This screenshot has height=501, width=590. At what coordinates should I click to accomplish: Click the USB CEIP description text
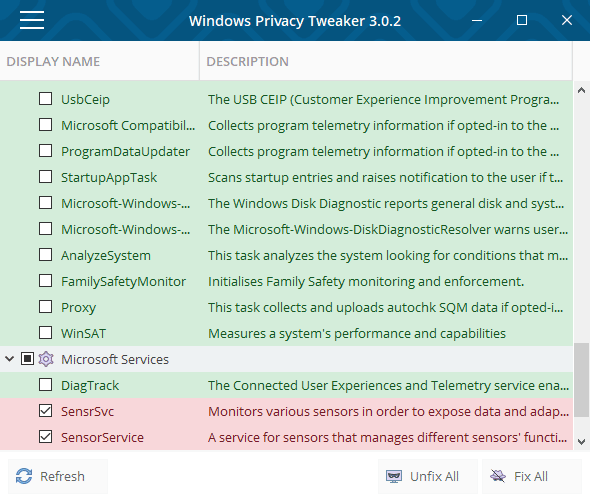tap(383, 100)
